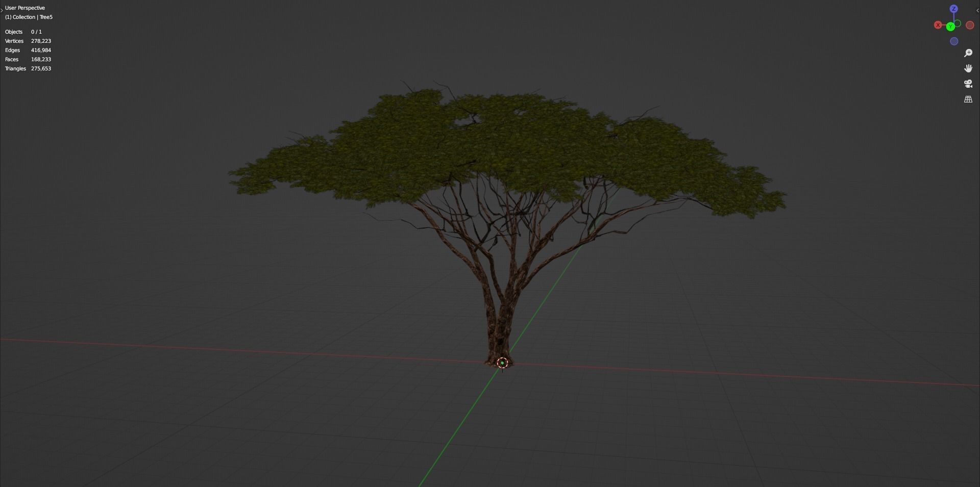Click the hollow green negative Y axis circle
The image size is (980, 487).
point(958,23)
